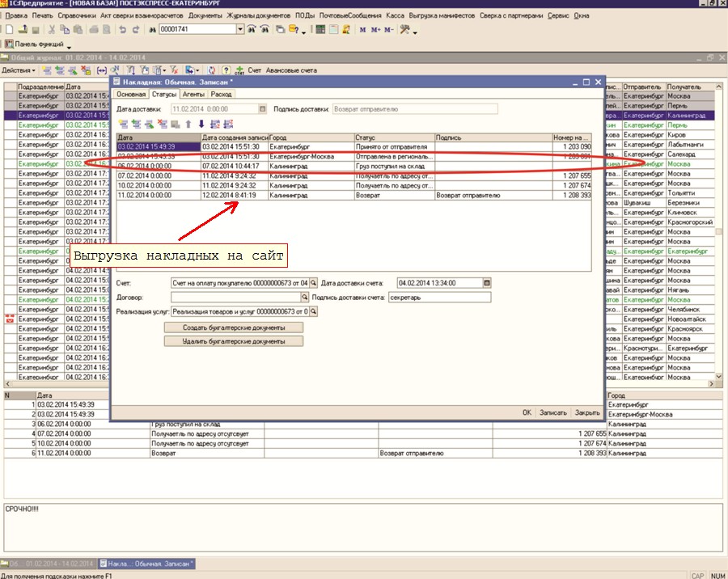This screenshot has width=728, height=579.
Task: Click the СРОЧНО!!!! comment text area
Action: click(x=363, y=527)
